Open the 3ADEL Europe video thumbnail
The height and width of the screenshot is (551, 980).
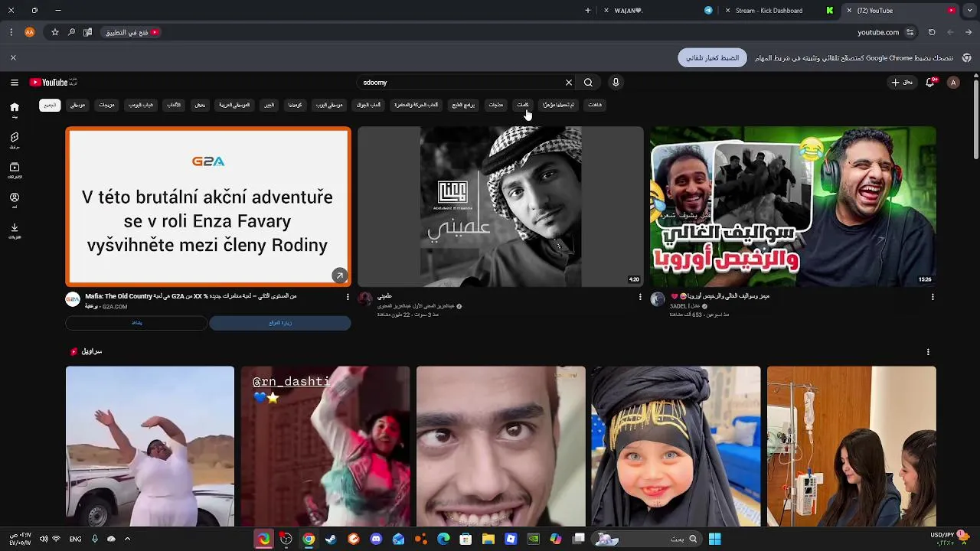coord(792,207)
